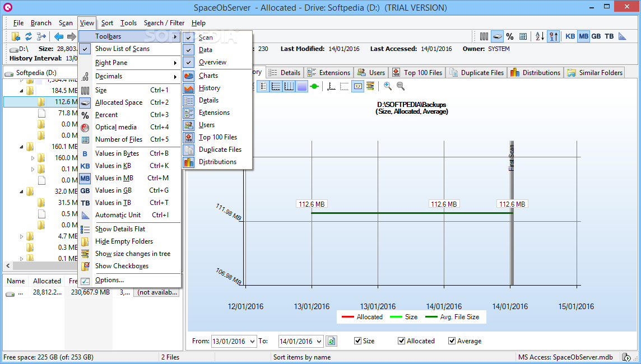
Task: Toggle the Scan toolbar in Toolbars submenu
Action: tap(217, 38)
